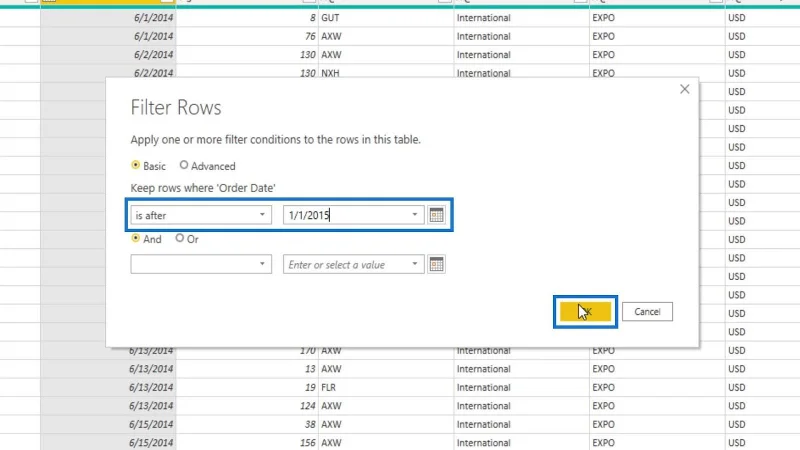Select the 6/15/2014 date cell with 156
The height and width of the screenshot is (450, 800).
pyautogui.click(x=108, y=442)
